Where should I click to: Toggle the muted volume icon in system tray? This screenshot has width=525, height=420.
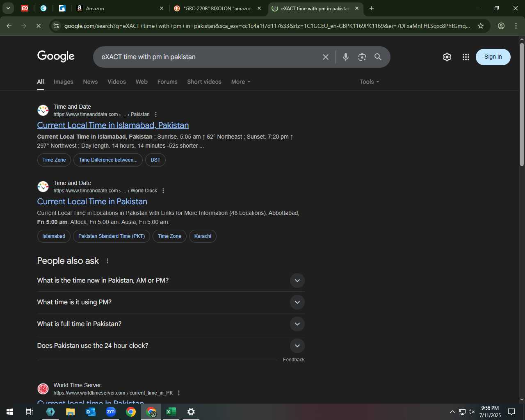472,412
